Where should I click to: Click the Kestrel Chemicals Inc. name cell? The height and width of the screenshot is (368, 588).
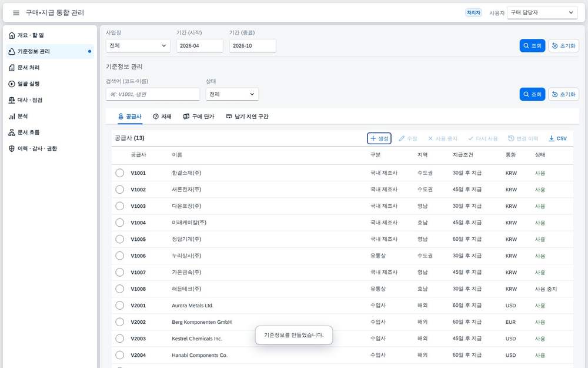197,339
